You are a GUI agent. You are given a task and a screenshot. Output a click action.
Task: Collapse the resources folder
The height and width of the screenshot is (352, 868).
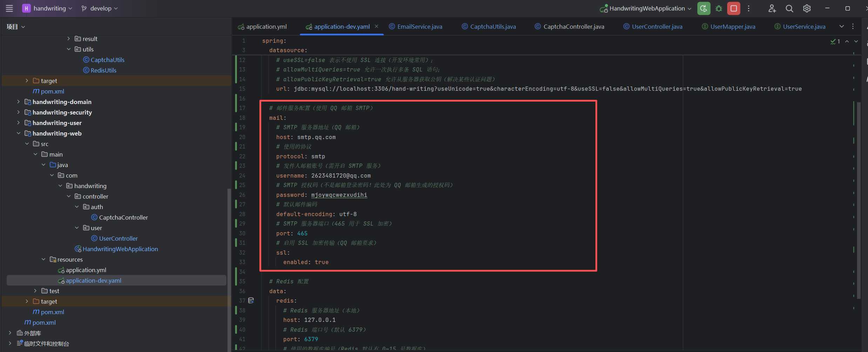43,259
